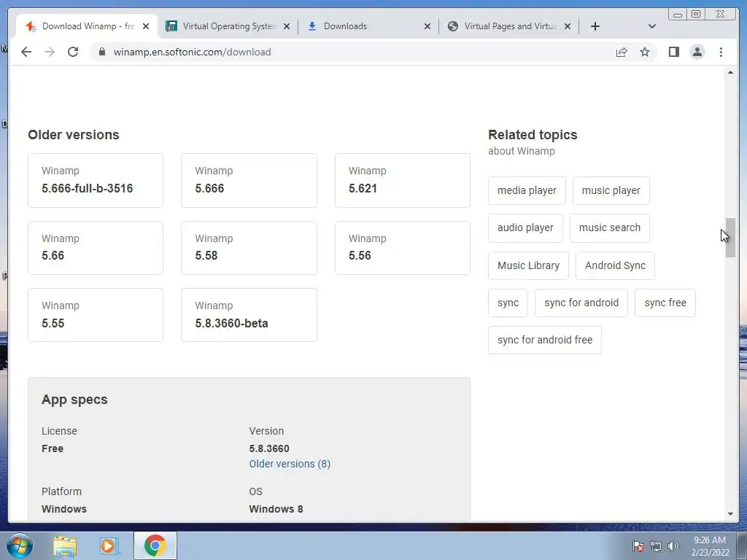Open Winamp 5.55 version card
The image size is (747, 560).
(x=96, y=315)
